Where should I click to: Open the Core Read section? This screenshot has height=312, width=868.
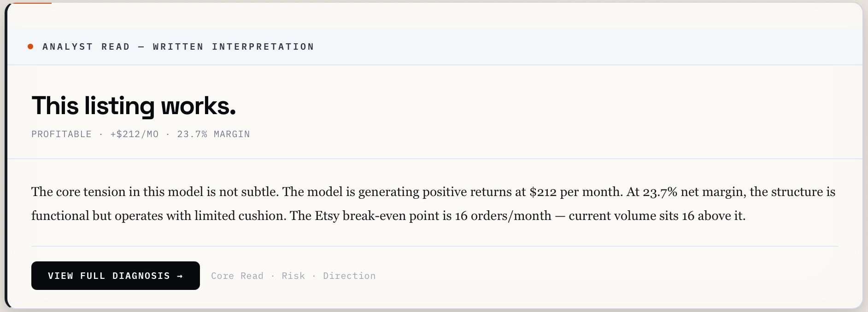coord(236,276)
